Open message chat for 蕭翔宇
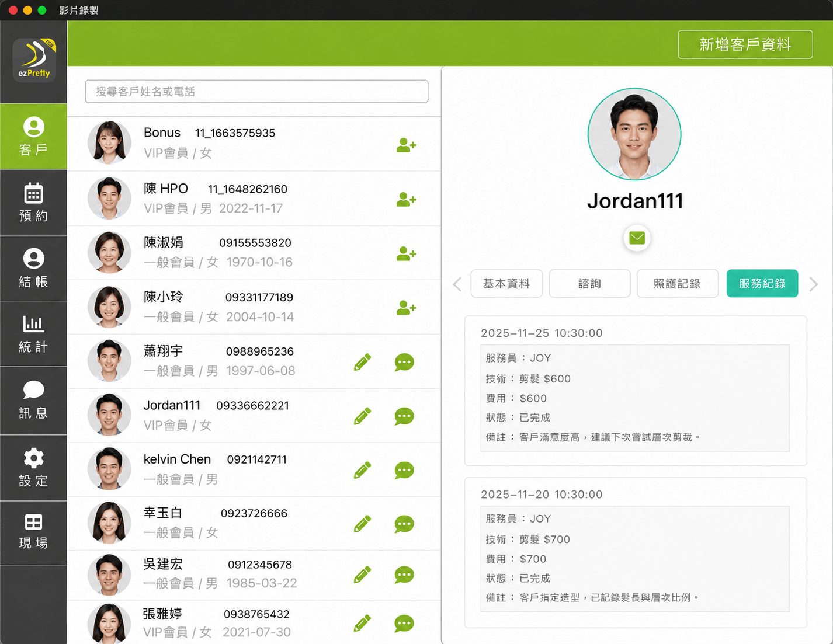This screenshot has width=833, height=644. pyautogui.click(x=404, y=362)
